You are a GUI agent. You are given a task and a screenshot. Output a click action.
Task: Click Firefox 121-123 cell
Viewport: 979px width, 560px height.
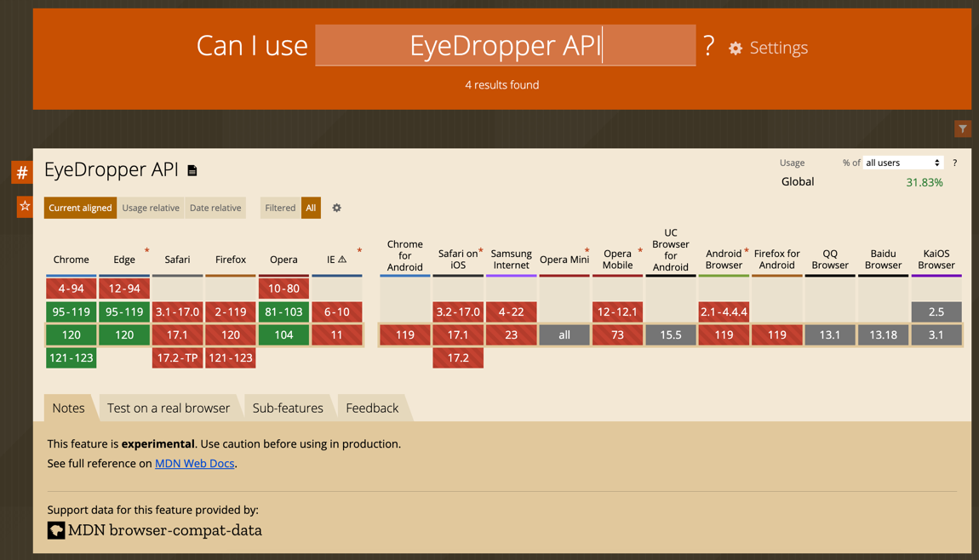point(231,357)
